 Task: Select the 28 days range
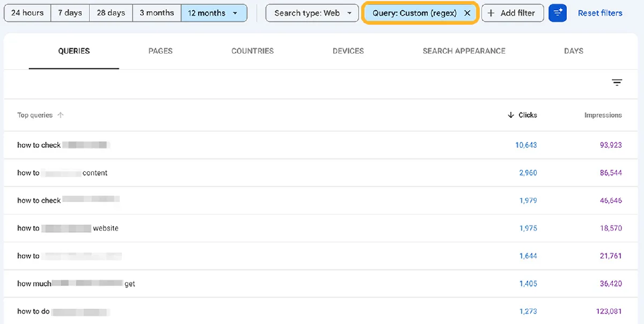pyautogui.click(x=111, y=13)
